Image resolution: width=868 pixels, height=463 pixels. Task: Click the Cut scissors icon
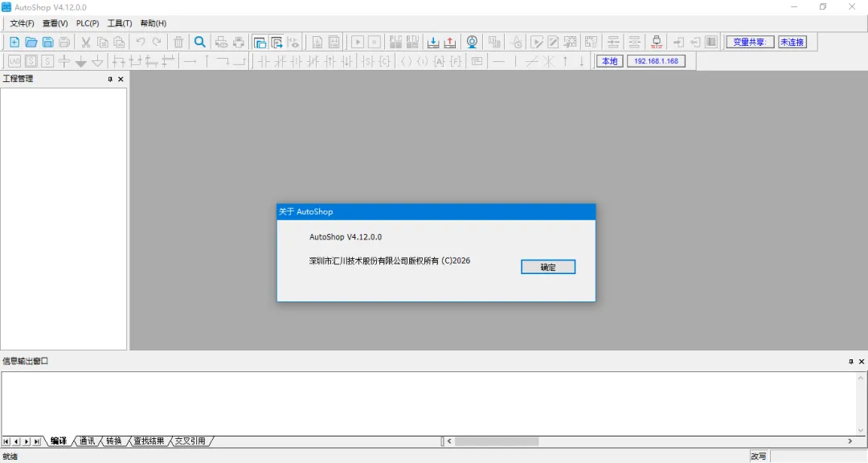pos(86,42)
